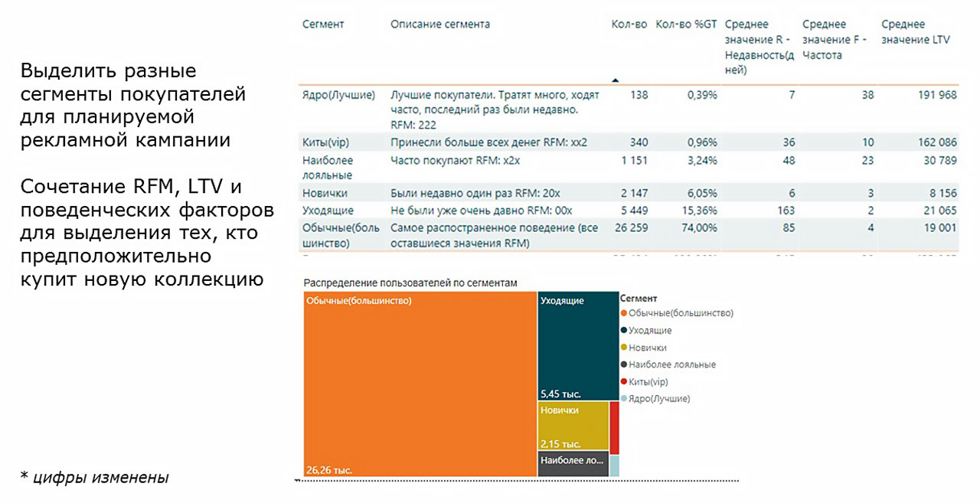This screenshot has width=980, height=503.
Task: Click count value 138 in Ядро row
Action: pyautogui.click(x=638, y=96)
